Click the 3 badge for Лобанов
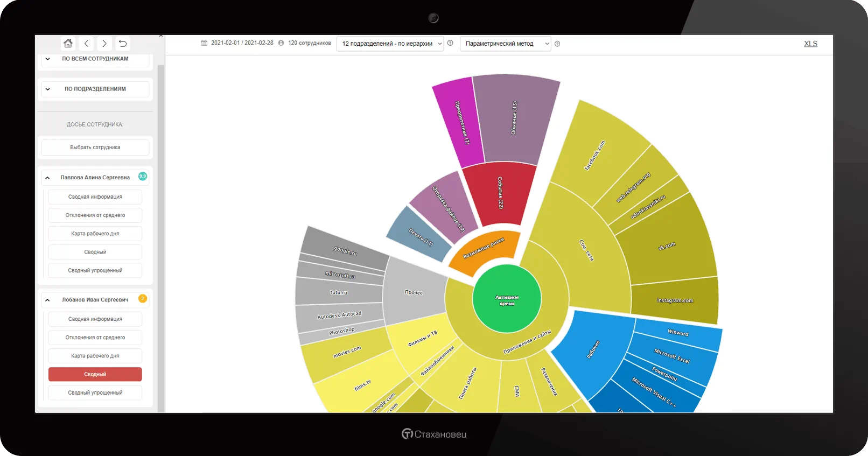 point(143,298)
